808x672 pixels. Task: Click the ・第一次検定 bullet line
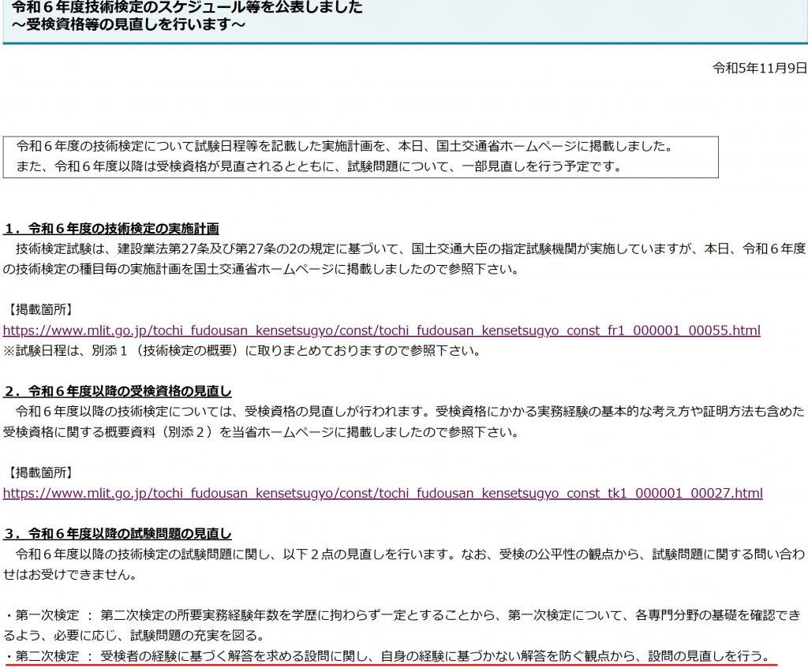403,615
